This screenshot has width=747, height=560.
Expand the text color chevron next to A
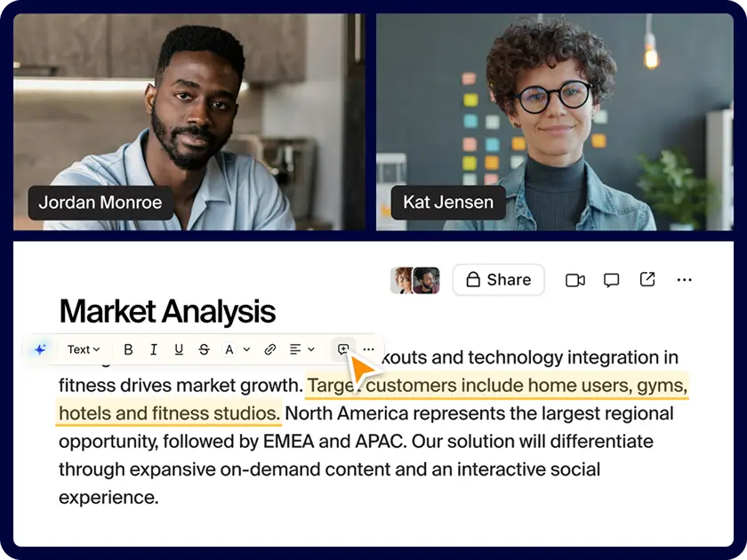pos(246,349)
